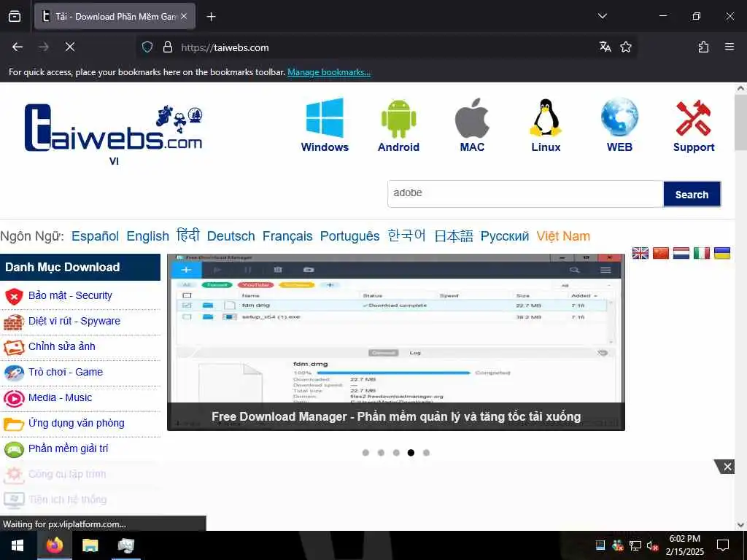
Task: Switch site language to English
Action: (147, 236)
